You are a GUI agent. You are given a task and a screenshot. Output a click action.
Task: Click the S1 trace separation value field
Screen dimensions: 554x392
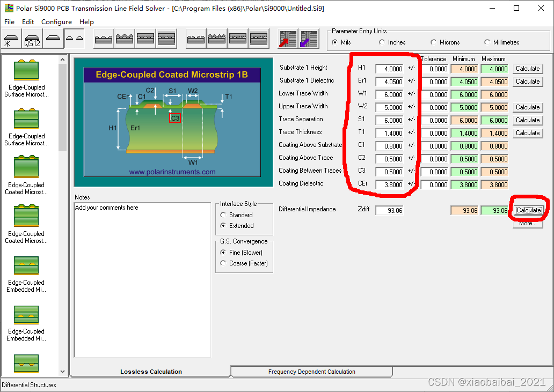pyautogui.click(x=389, y=120)
